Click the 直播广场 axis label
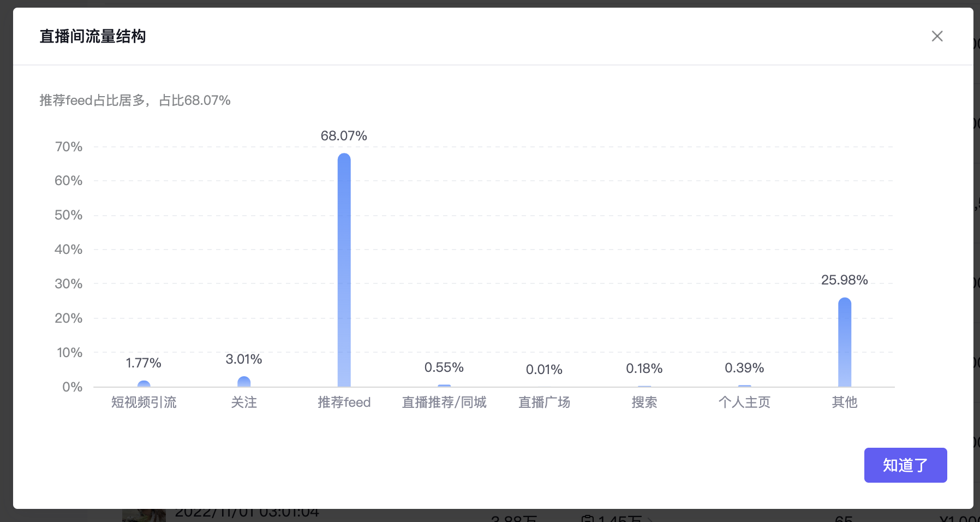Screen dimensions: 980x522 [x=544, y=402]
